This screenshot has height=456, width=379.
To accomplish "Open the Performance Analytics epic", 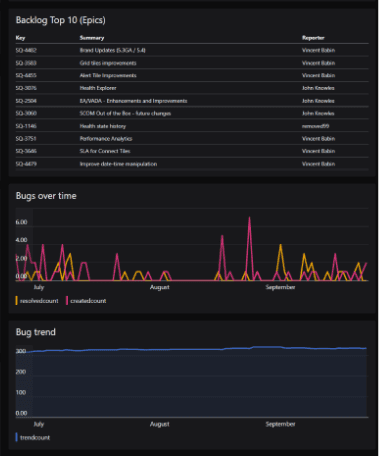I will (192, 139).
